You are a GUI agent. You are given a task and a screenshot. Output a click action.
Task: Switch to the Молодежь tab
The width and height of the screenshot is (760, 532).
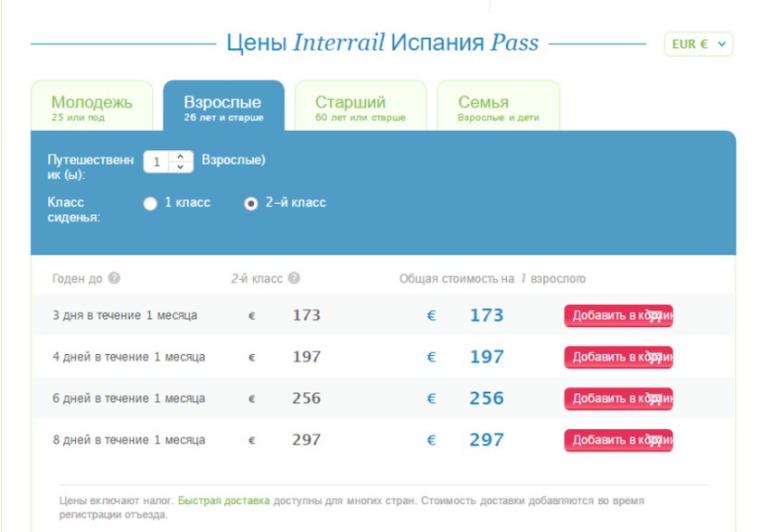coord(92,106)
